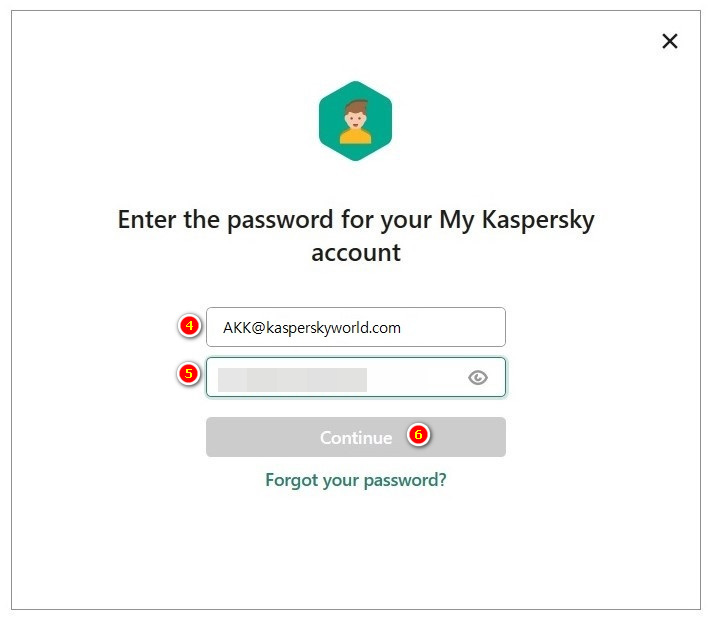This screenshot has width=719, height=628.
Task: Click the yellow shirt in the avatar
Action: [355, 135]
